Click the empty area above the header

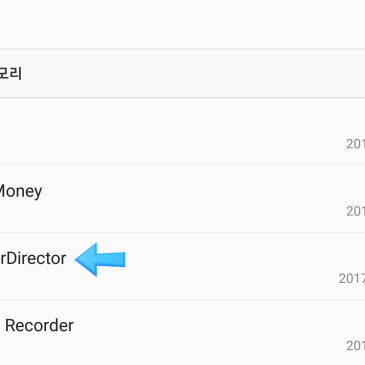[182, 24]
